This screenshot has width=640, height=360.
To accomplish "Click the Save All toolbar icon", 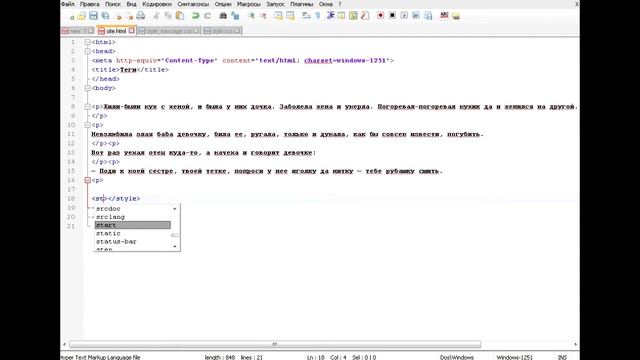I will click(105, 16).
